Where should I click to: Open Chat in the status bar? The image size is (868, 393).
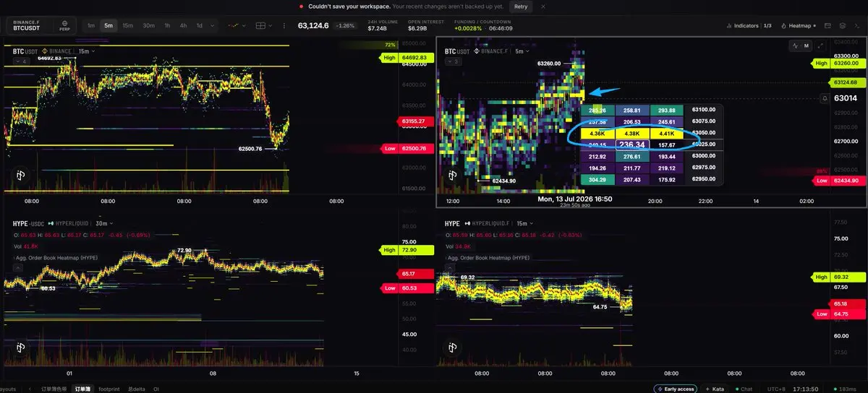[743, 389]
